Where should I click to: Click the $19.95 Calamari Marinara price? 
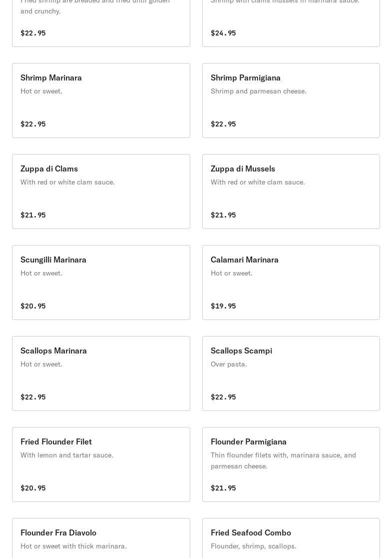point(223,306)
